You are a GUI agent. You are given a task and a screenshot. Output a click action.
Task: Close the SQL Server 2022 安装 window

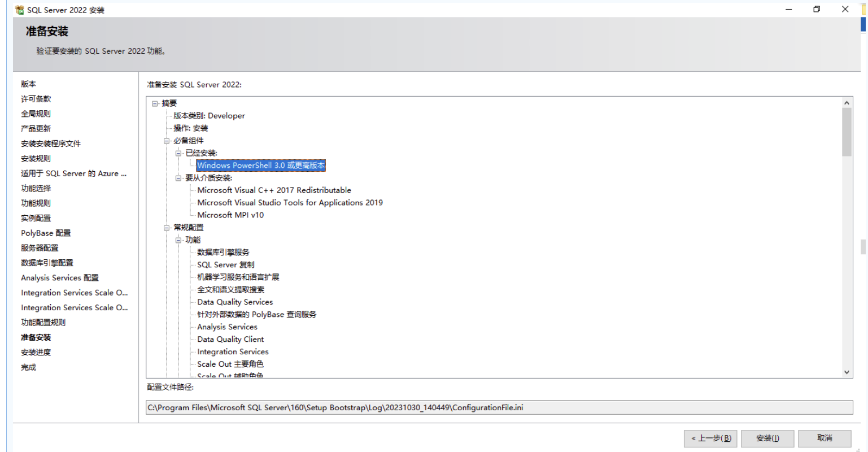click(x=845, y=10)
